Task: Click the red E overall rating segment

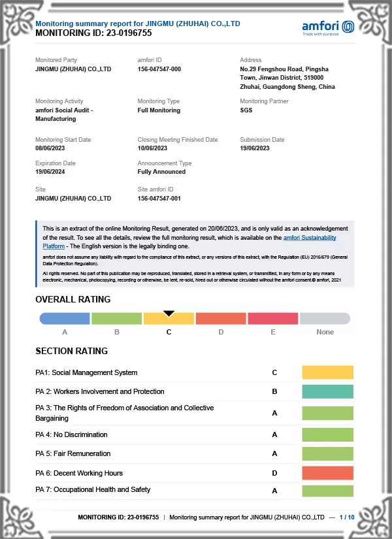Action: (272, 319)
